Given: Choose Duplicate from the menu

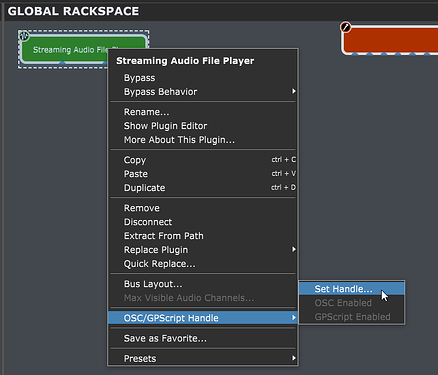Looking at the screenshot, I should point(203,188).
